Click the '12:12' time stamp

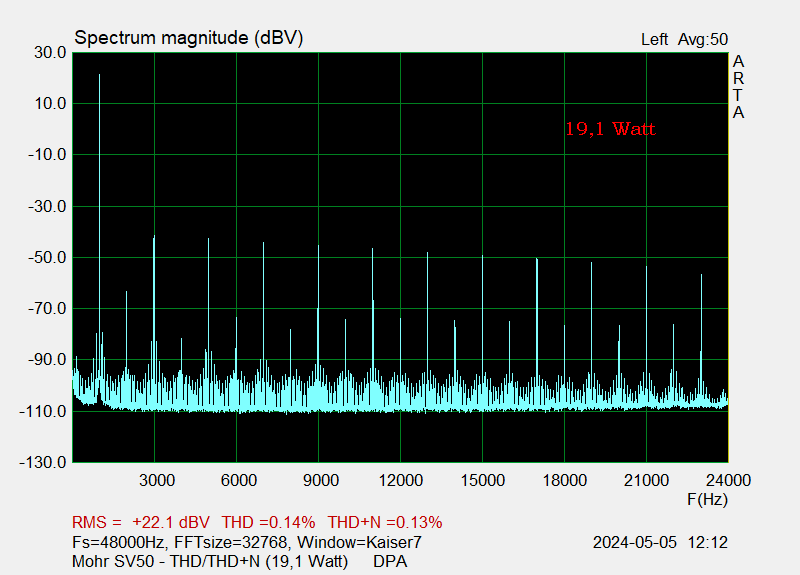708,542
